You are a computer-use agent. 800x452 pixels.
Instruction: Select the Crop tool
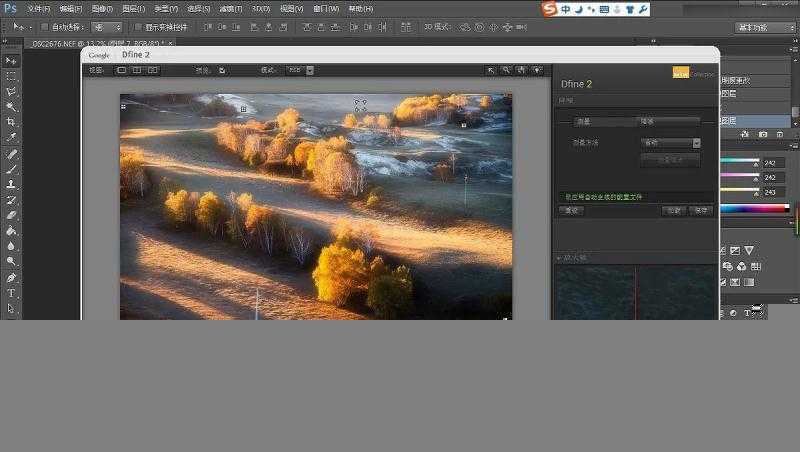pos(11,122)
